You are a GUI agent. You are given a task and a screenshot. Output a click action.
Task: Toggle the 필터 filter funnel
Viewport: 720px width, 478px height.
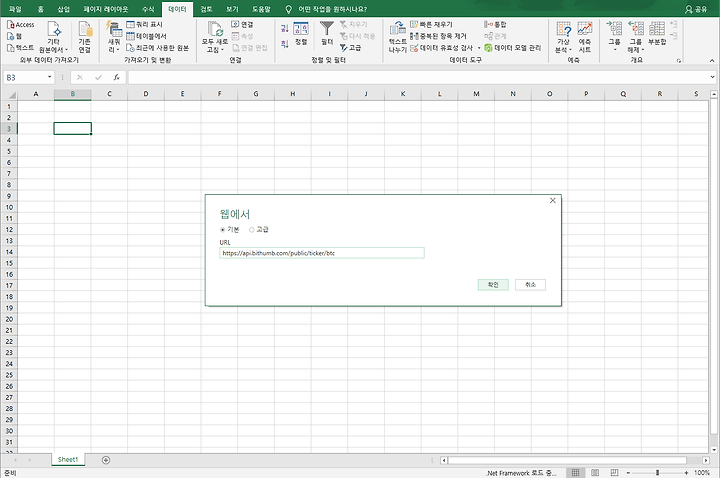click(x=327, y=34)
